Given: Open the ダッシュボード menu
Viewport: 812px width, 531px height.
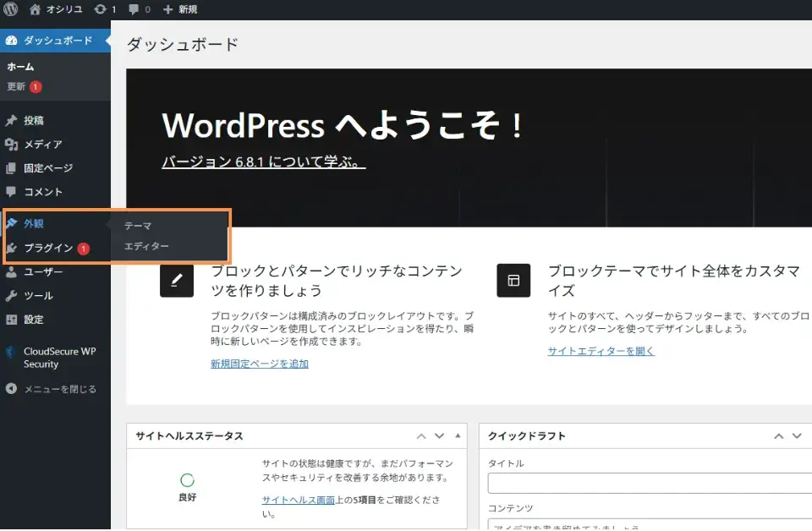Looking at the screenshot, I should [56, 41].
